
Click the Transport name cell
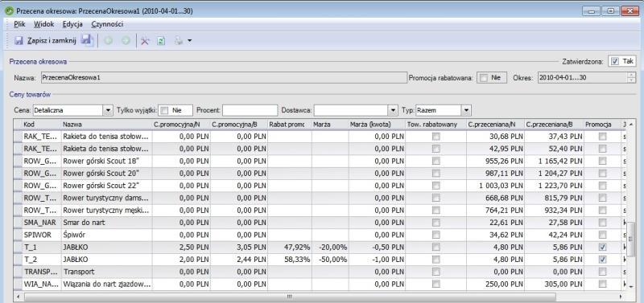click(x=106, y=272)
